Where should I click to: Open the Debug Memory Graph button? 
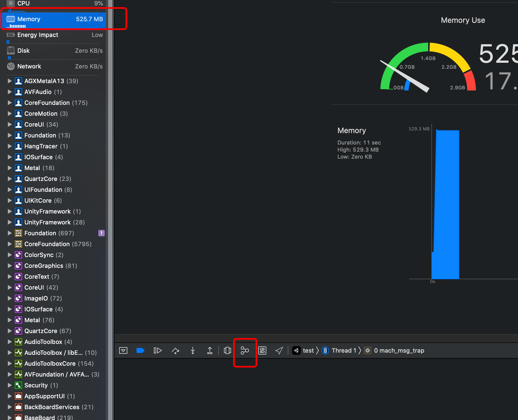pos(245,350)
